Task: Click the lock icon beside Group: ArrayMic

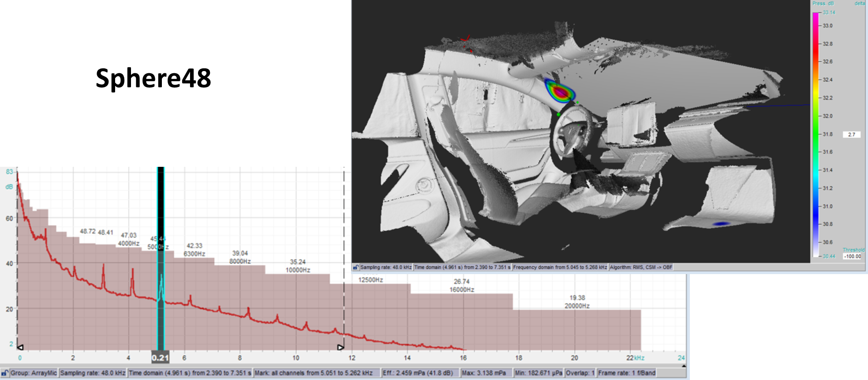Action: (x=5, y=373)
